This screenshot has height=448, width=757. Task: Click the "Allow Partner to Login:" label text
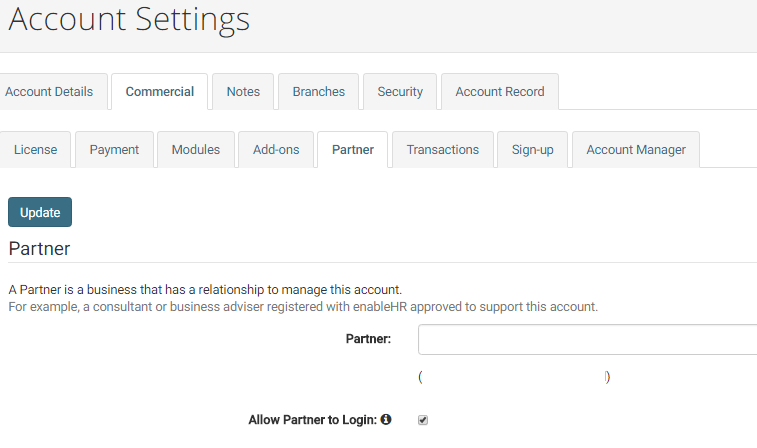[x=311, y=420]
